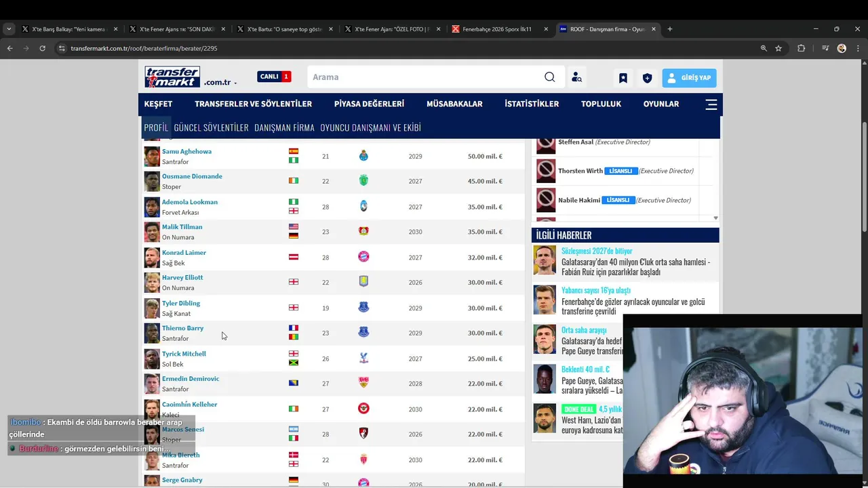Switch to X'te Barış Balkay browser tab
Screen dimensions: 868x488
tap(69, 29)
